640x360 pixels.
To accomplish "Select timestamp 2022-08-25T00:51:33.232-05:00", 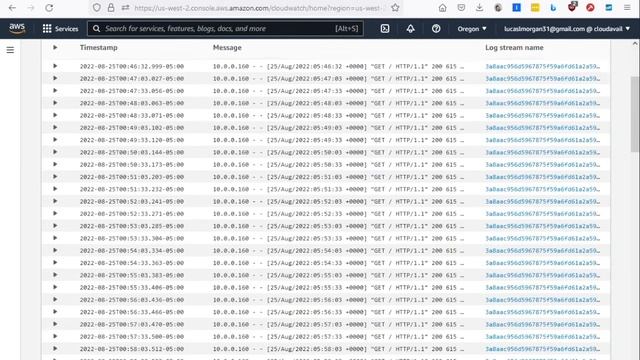I will [x=132, y=189].
